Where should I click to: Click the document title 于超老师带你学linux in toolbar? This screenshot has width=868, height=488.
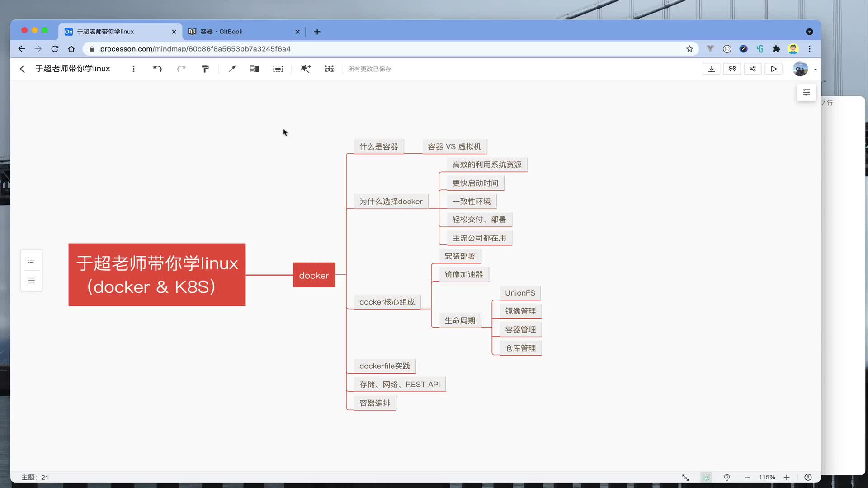click(x=73, y=69)
